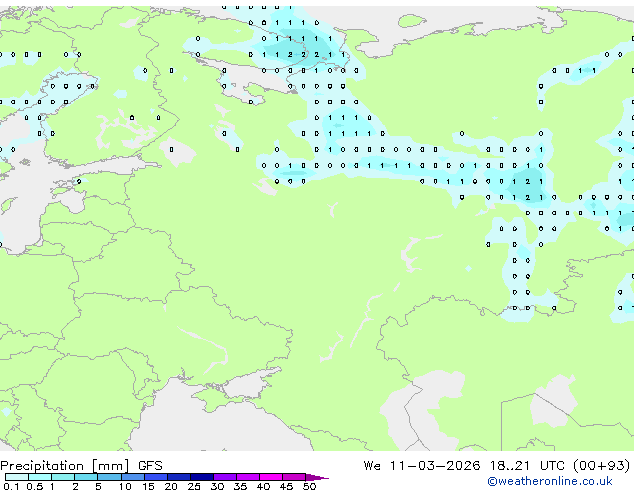Select the 1–2 mm legend color swatch
The image size is (634, 490).
tap(63, 477)
